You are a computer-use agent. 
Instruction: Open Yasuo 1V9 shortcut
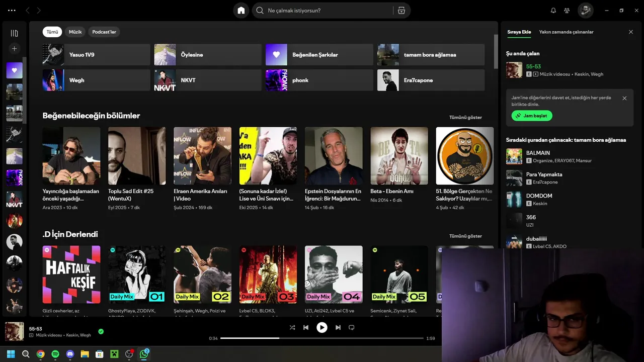pos(97,55)
